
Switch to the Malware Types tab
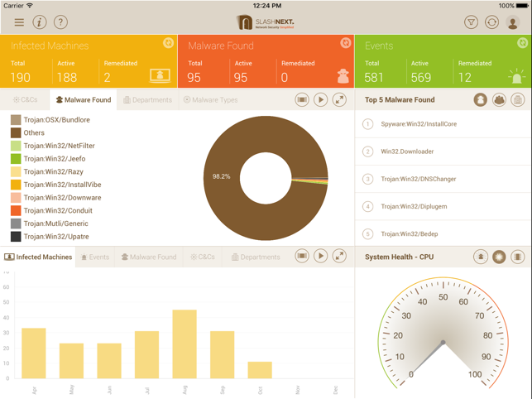(210, 100)
